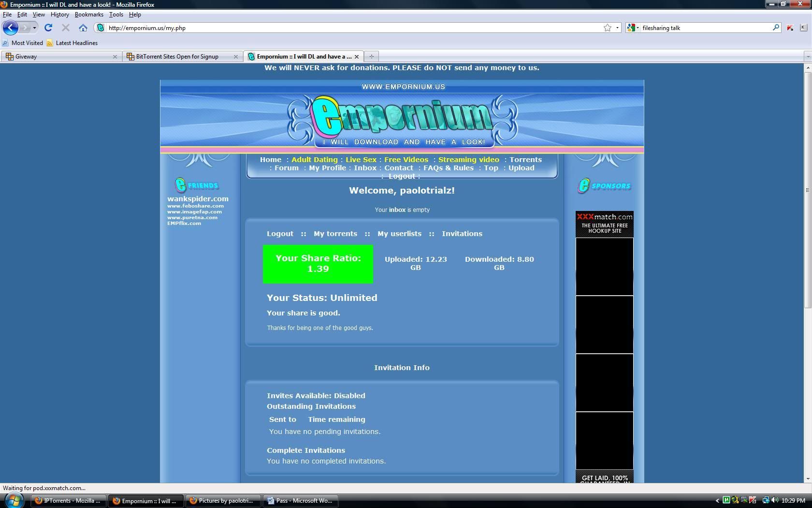Click the red K icon beside search bar
The image size is (812, 508).
coord(790,28)
